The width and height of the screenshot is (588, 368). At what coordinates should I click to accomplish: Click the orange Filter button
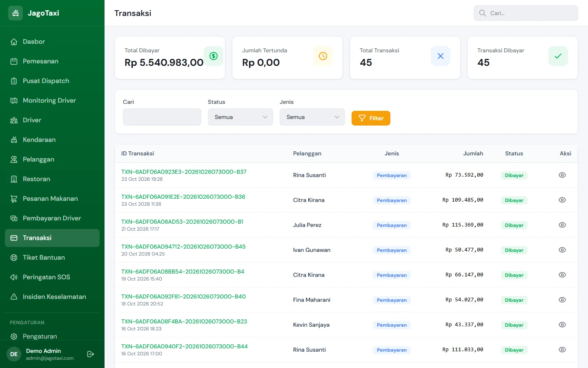click(371, 118)
